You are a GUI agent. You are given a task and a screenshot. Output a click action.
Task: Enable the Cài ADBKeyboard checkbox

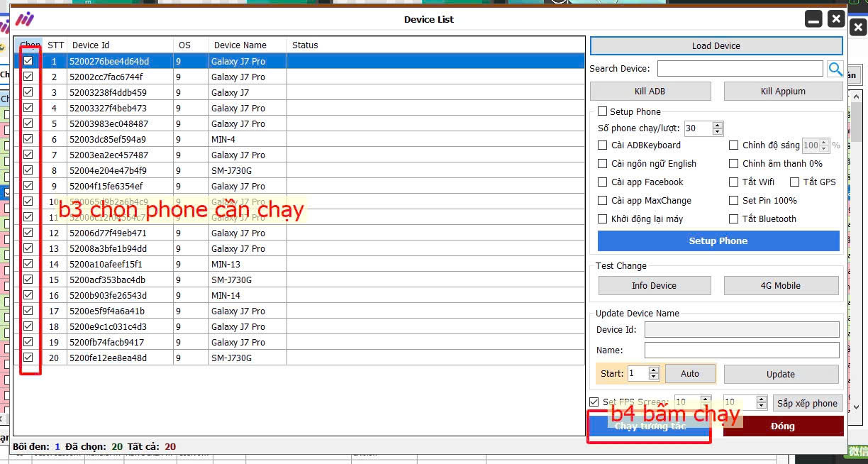click(x=603, y=145)
